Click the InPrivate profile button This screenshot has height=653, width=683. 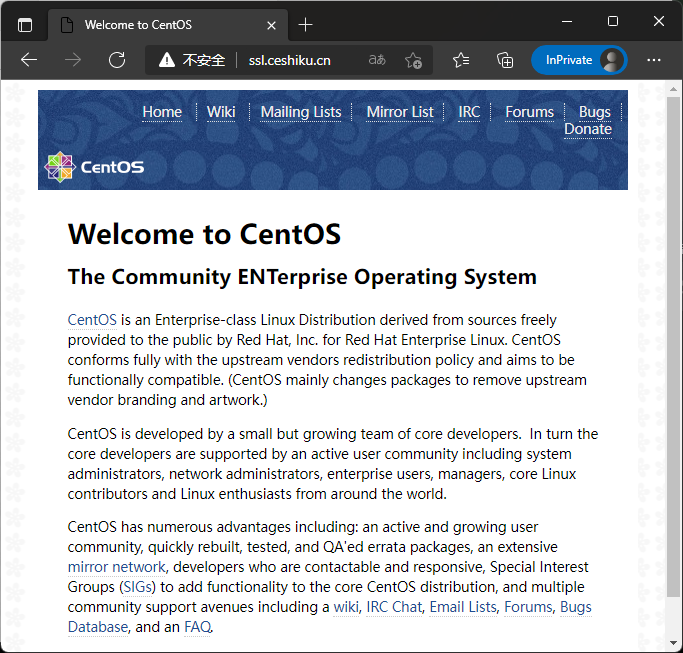pos(579,60)
